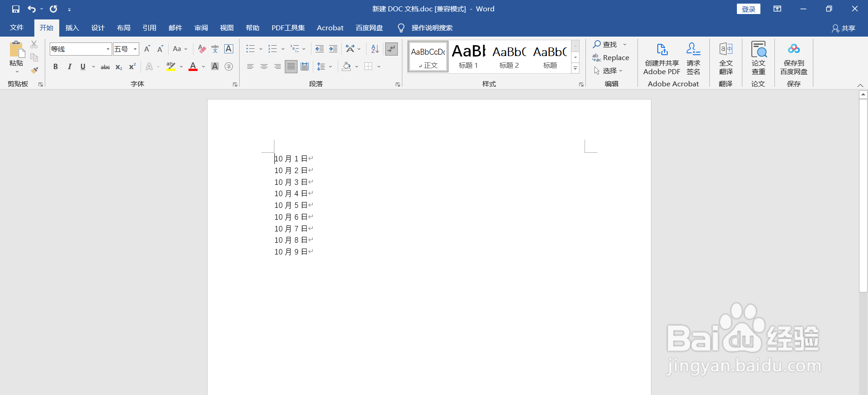This screenshot has height=395, width=868.
Task: Open the font dialog launcher
Action: pos(235,85)
